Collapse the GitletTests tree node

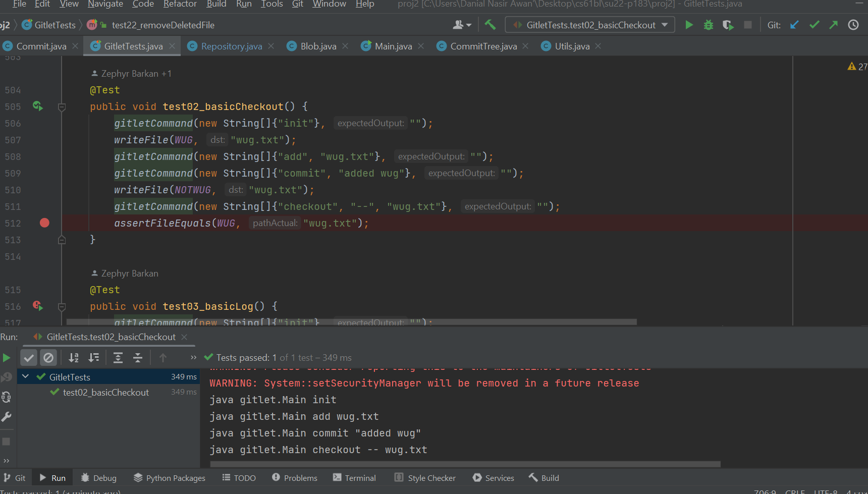coord(26,377)
